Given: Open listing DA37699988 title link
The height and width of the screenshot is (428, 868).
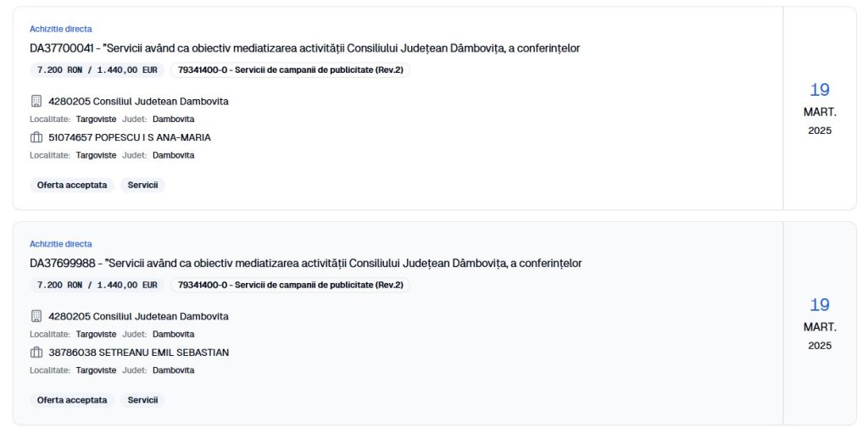Looking at the screenshot, I should tap(305, 264).
